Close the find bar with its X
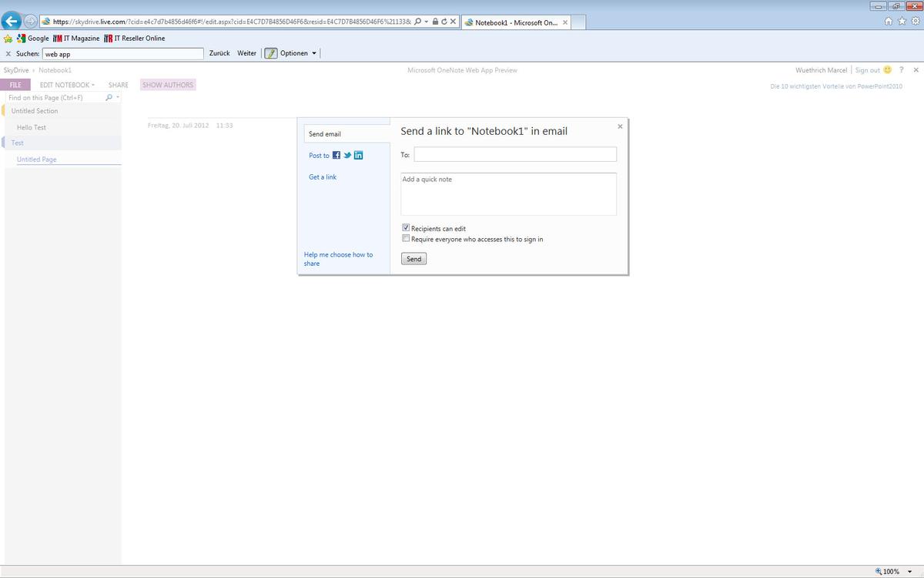This screenshot has width=924, height=578. pos(8,54)
